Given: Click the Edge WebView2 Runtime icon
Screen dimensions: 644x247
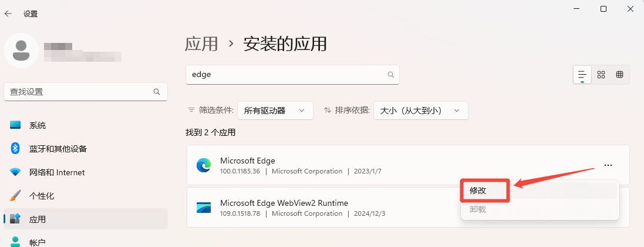Looking at the screenshot, I should (203, 208).
